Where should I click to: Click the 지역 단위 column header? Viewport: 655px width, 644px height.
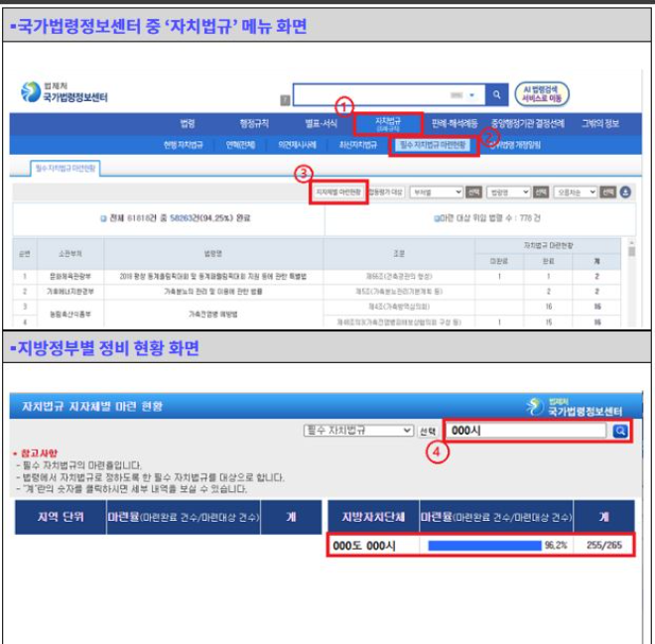click(x=61, y=517)
